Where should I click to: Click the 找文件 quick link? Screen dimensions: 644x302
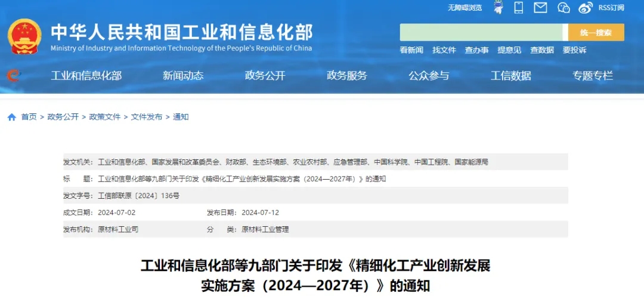444,50
